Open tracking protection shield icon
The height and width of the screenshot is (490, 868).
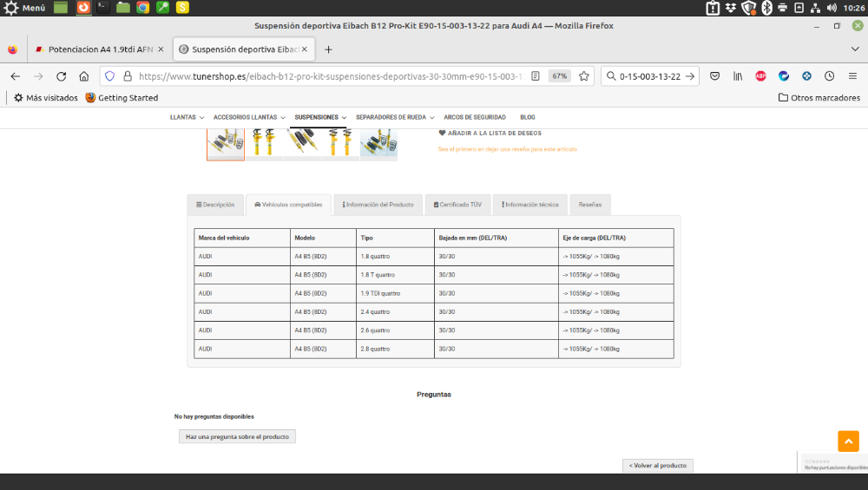point(109,76)
